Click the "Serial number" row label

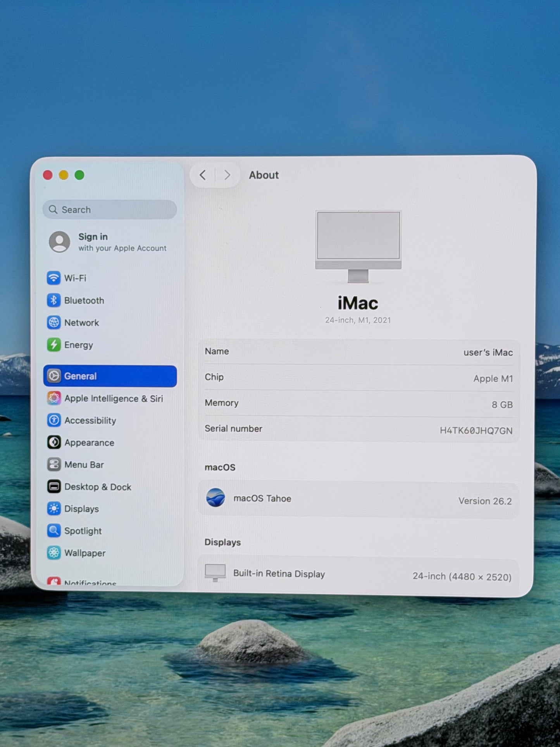pos(233,428)
